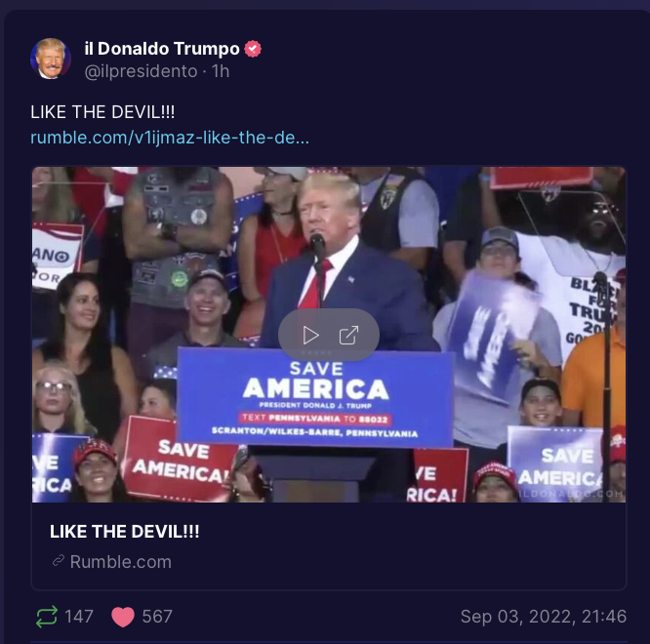Click Rumble.com source label in card
This screenshot has width=650, height=644.
121,562
